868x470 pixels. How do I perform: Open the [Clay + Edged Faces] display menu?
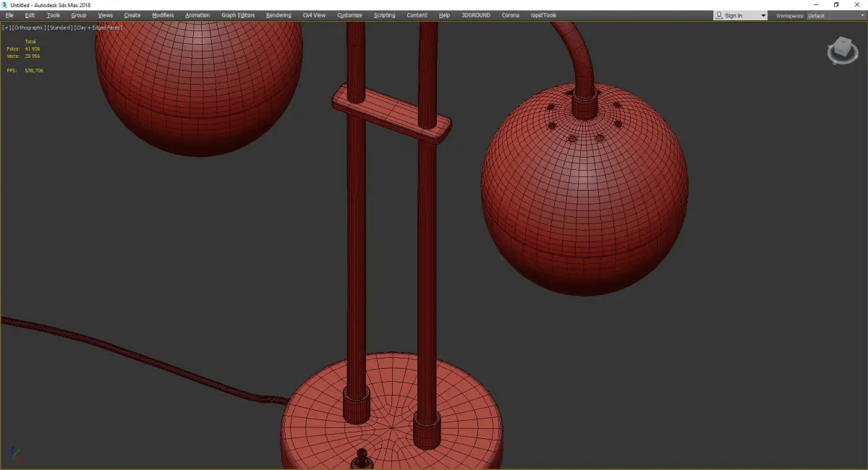(x=97, y=27)
